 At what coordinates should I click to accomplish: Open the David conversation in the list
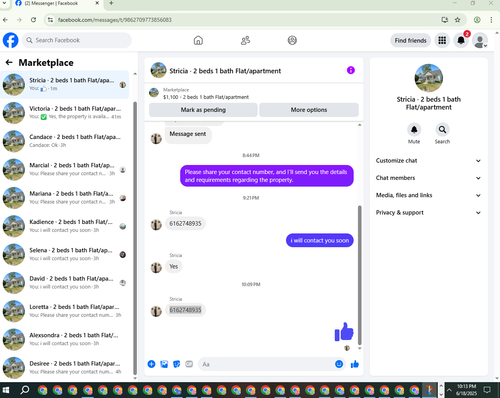65,283
